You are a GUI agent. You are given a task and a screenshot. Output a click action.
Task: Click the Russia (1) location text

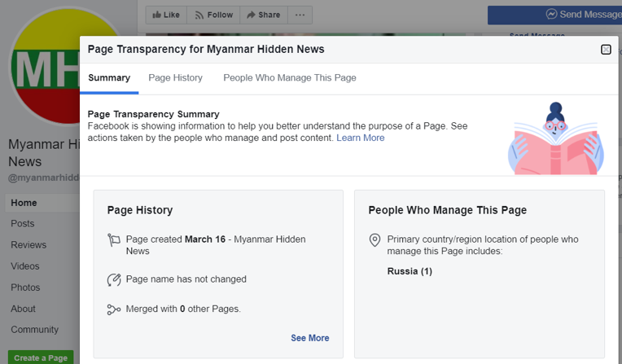[410, 271]
